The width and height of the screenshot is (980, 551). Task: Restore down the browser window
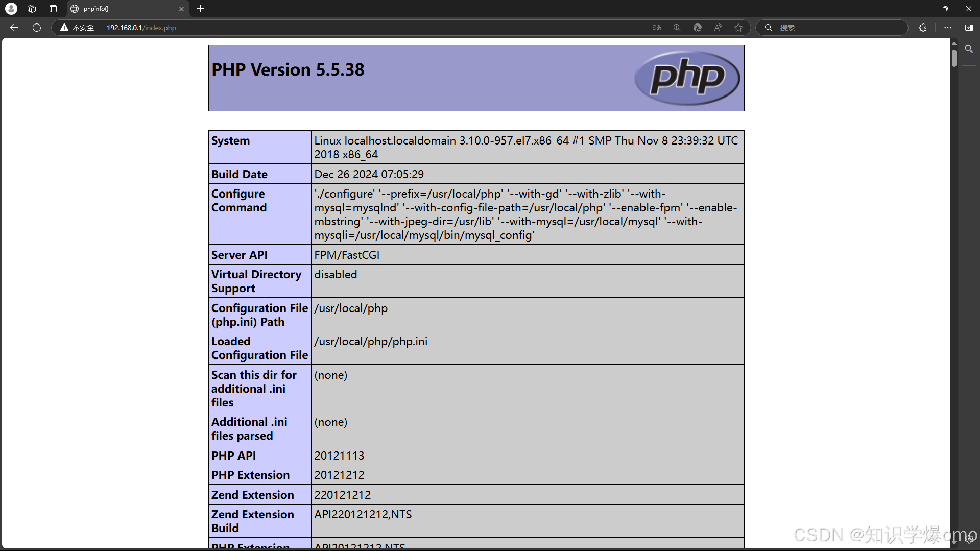pyautogui.click(x=945, y=9)
